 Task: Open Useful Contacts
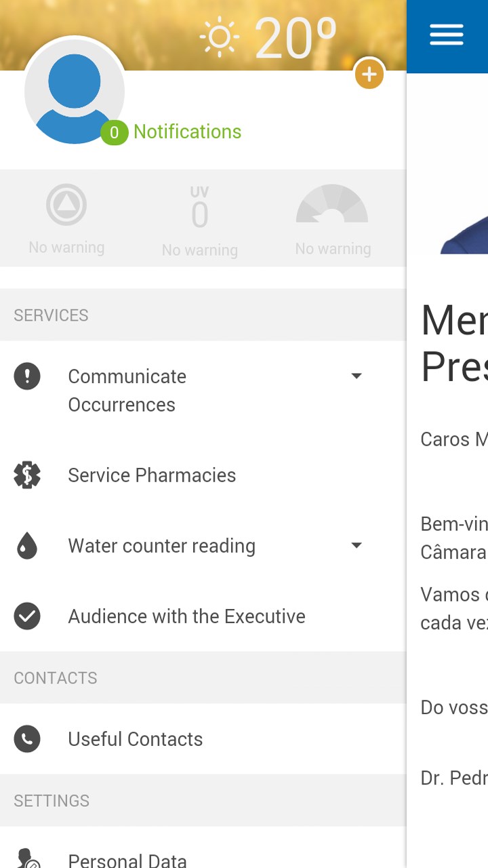[136, 739]
